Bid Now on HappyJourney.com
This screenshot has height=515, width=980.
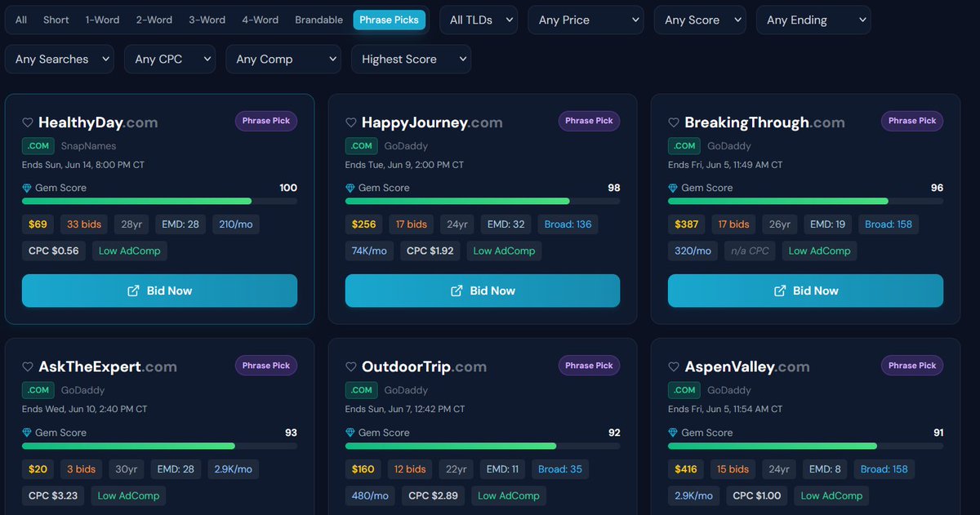tap(483, 291)
